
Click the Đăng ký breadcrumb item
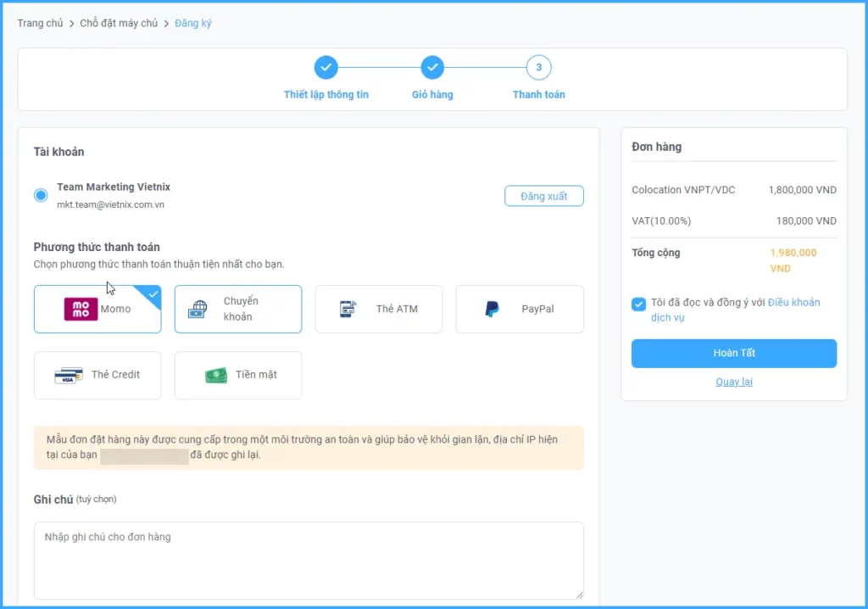point(193,23)
